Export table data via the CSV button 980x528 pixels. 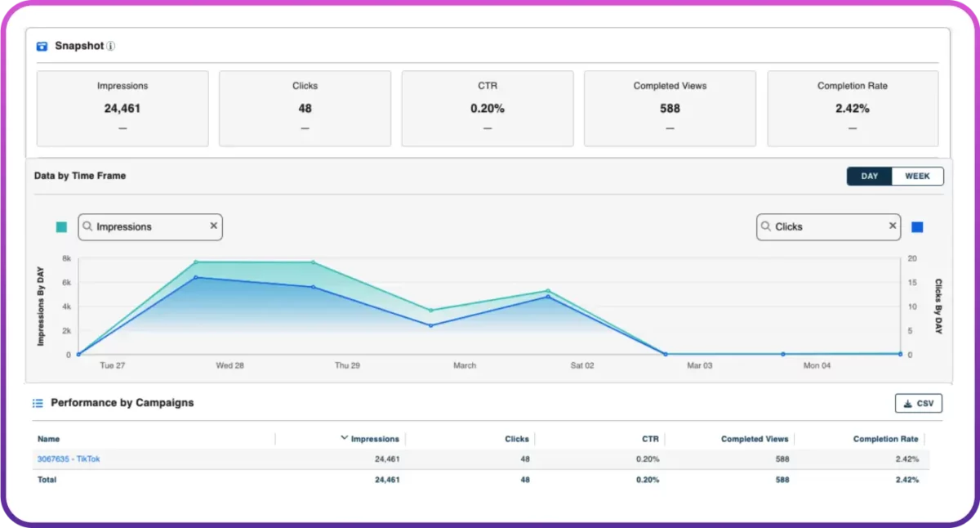click(x=918, y=403)
